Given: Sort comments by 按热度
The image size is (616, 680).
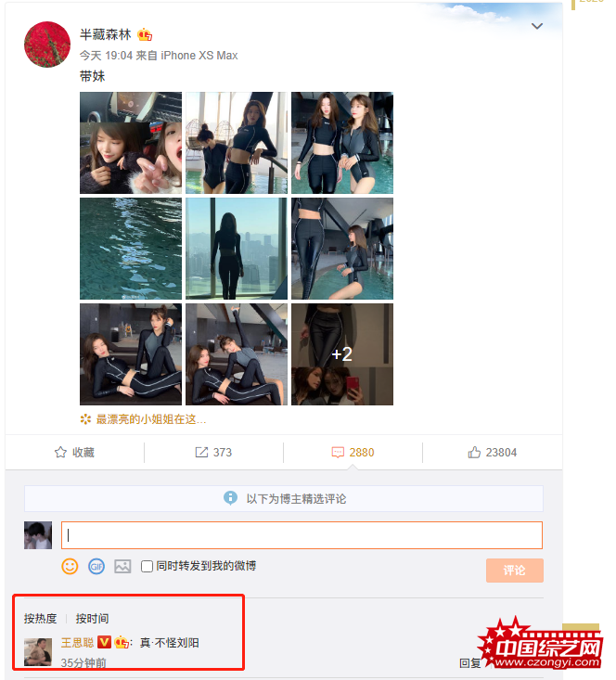Looking at the screenshot, I should [40, 619].
